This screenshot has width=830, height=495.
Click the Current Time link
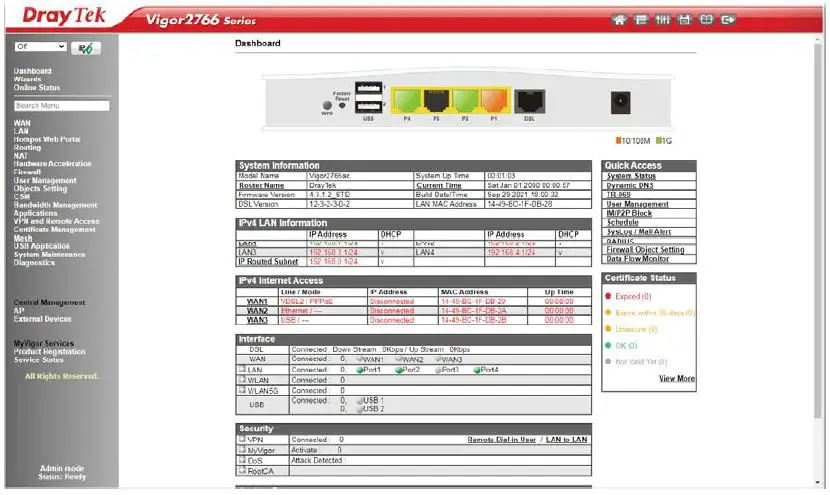point(439,185)
